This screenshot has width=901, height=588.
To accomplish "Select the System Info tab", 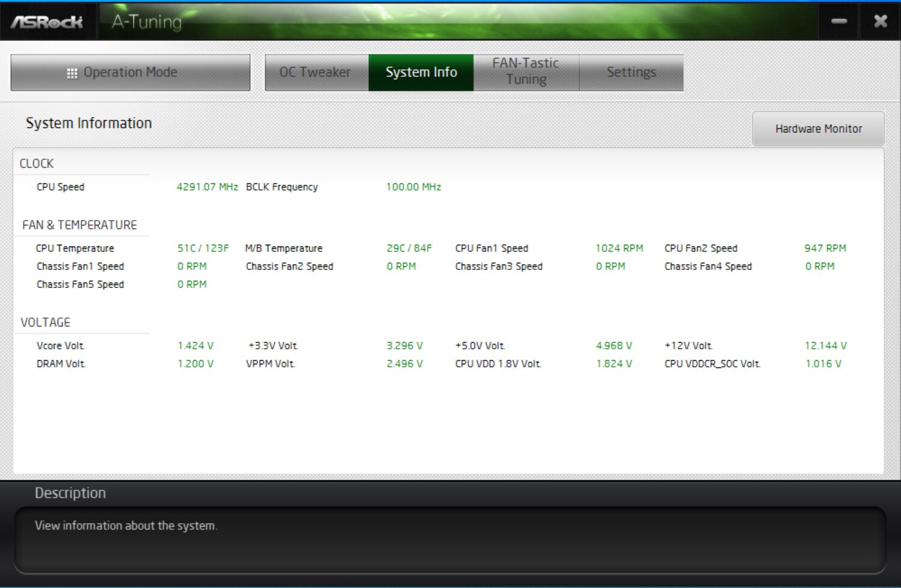I will (x=421, y=73).
